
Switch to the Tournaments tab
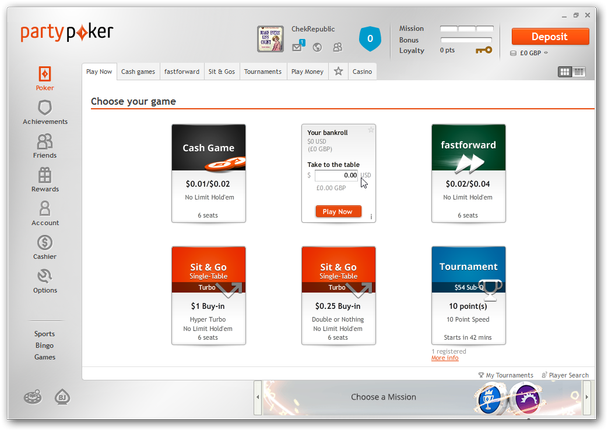[263, 72]
